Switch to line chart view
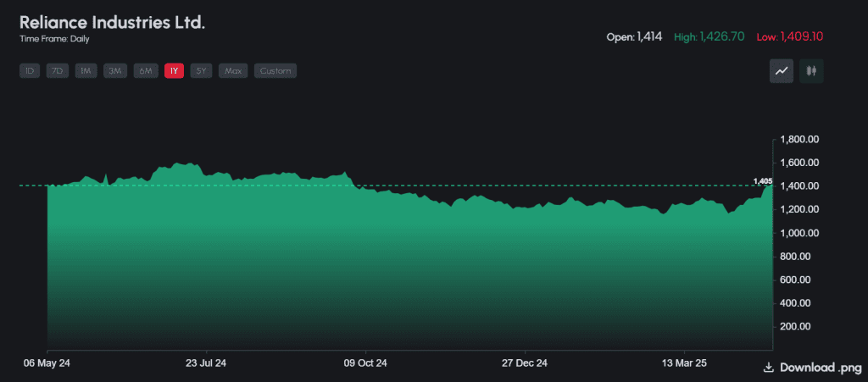The height and width of the screenshot is (382, 868). pos(782,71)
